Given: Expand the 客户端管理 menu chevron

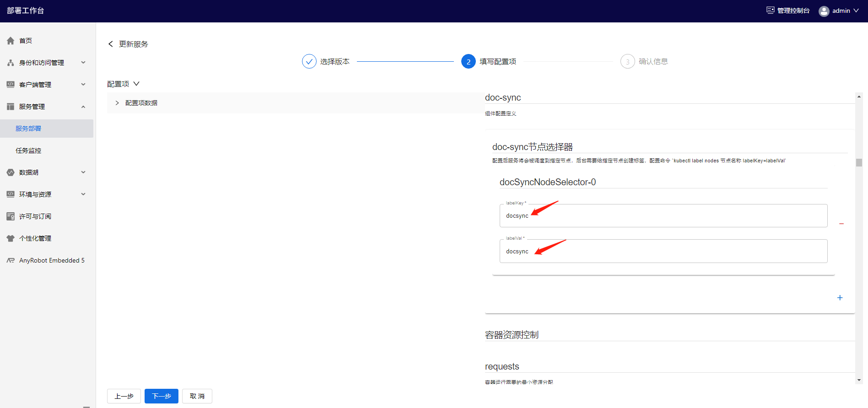Looking at the screenshot, I should tap(83, 84).
